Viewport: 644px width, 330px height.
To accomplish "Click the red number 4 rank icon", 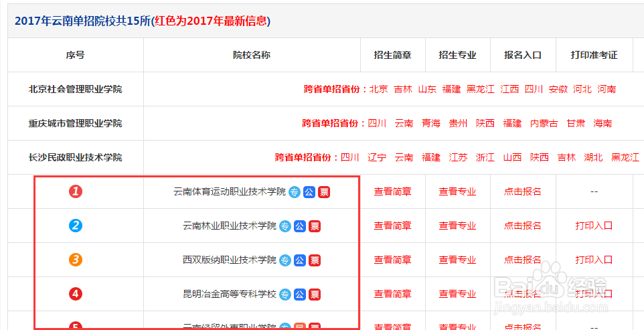I will tap(76, 293).
